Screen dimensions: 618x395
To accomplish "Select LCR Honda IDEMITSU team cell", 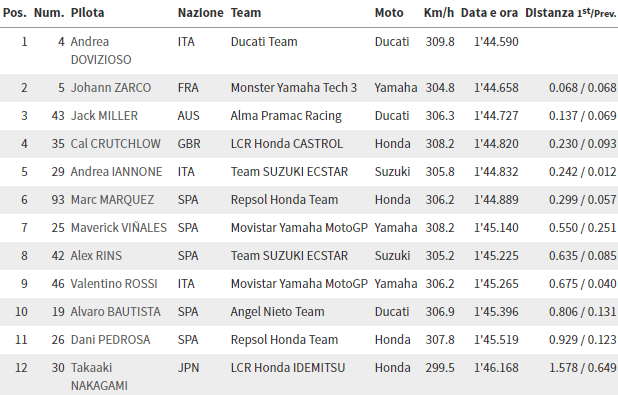I will [x=288, y=367].
